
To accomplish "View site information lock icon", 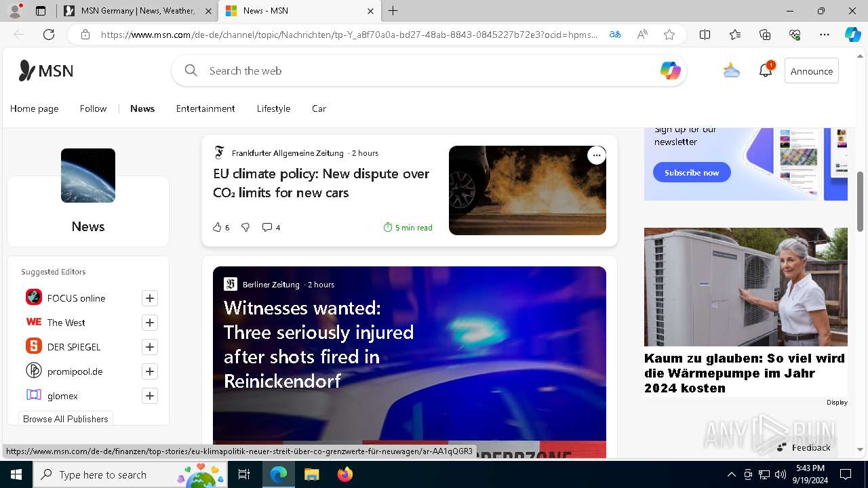I will [85, 35].
